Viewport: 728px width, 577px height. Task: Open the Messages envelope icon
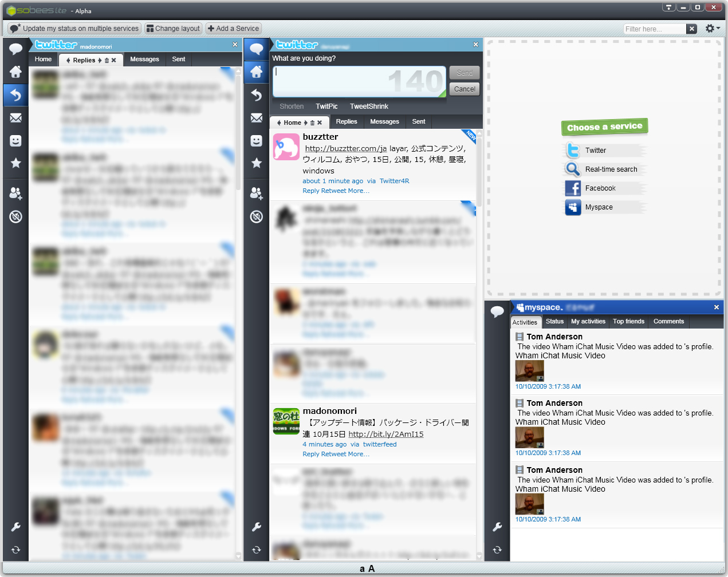pos(15,118)
